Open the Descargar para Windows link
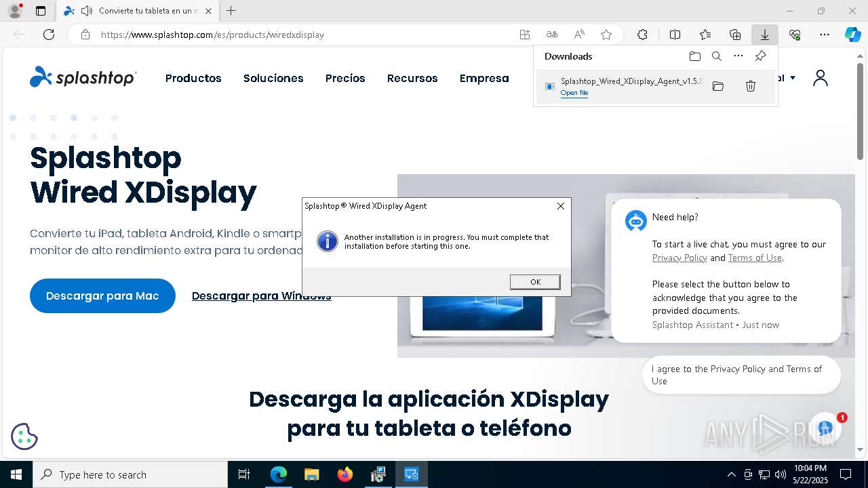The image size is (868, 488). pos(262,296)
